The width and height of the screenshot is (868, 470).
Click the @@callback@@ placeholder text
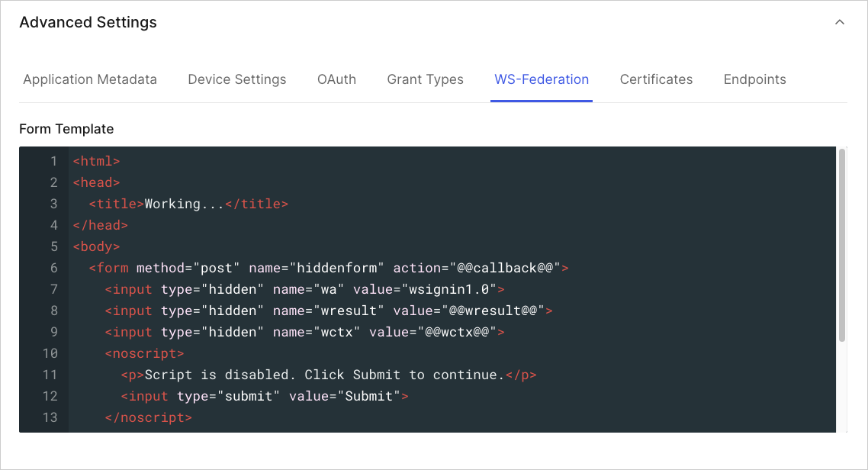point(502,268)
